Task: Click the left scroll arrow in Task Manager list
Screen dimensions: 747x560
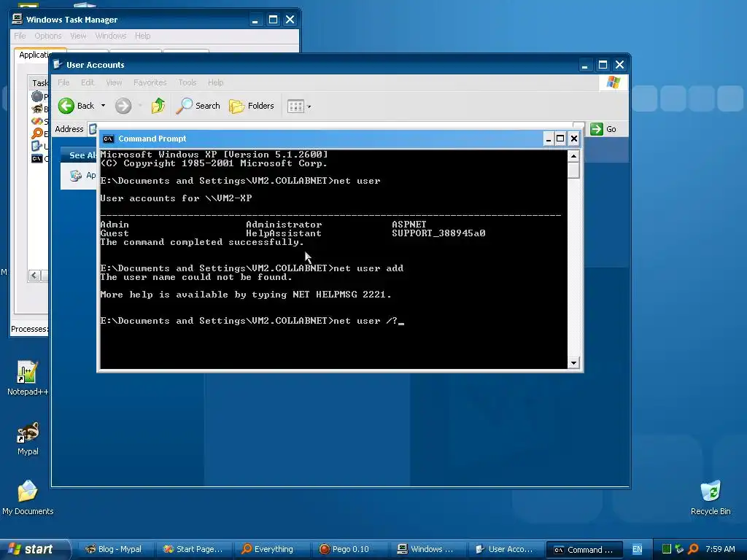Action: (34, 275)
